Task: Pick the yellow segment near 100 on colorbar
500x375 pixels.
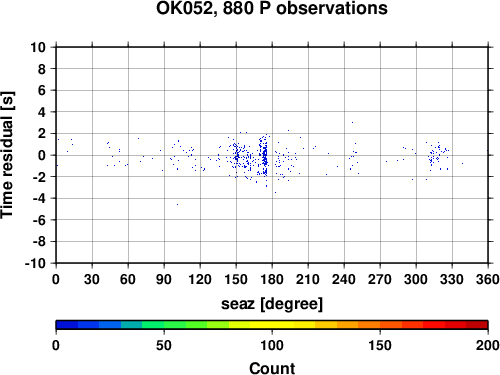Action: click(272, 325)
